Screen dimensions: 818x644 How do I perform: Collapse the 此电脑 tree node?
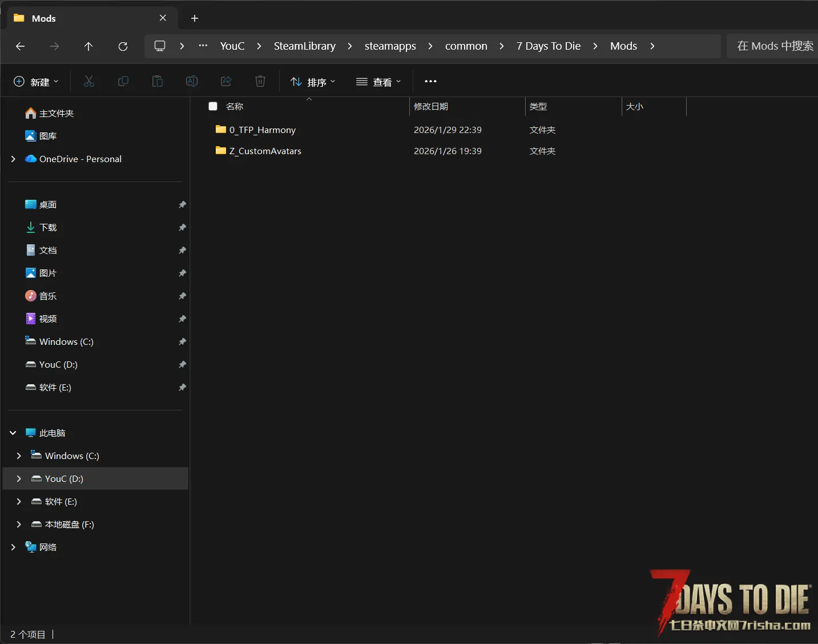point(13,433)
